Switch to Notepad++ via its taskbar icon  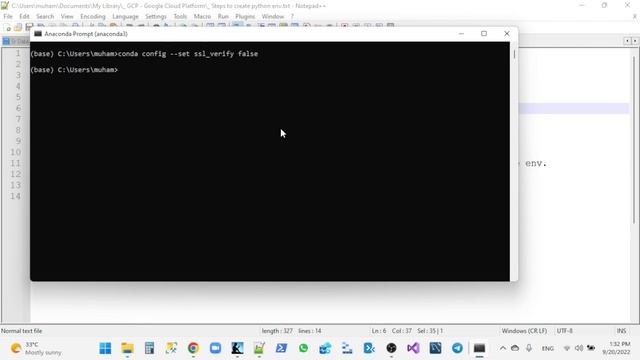[259, 348]
